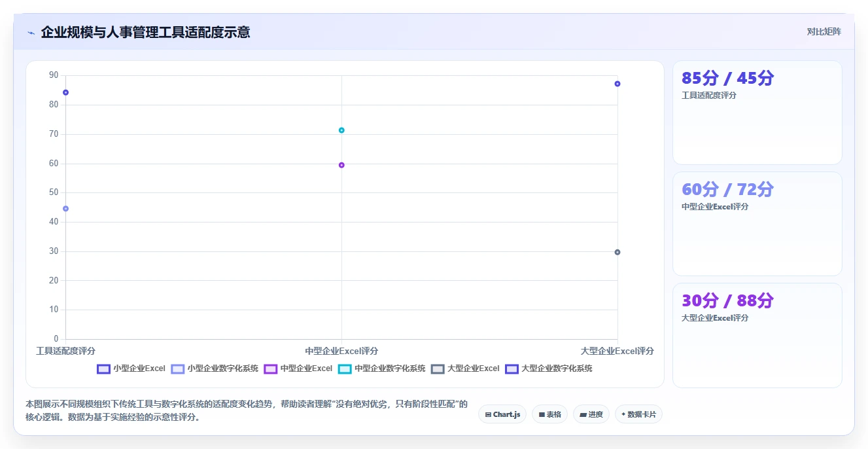Click the y-axis value 50
This screenshot has height=449, width=868.
(x=54, y=192)
